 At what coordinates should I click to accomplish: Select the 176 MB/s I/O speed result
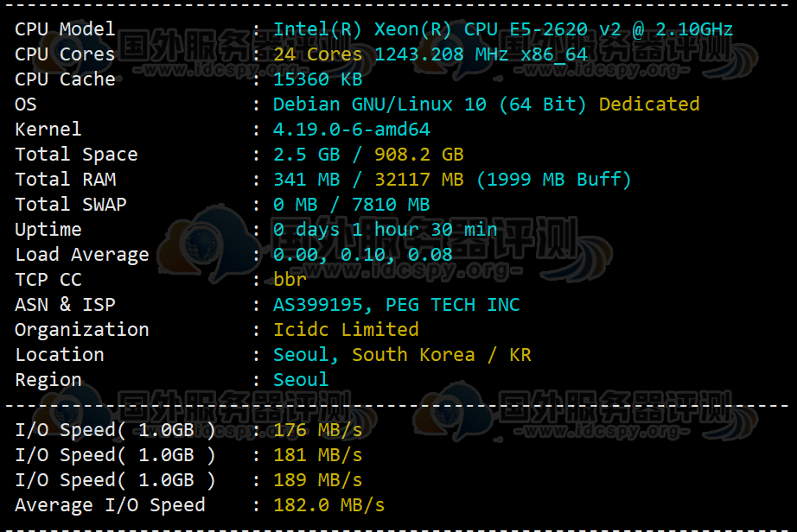(317, 430)
